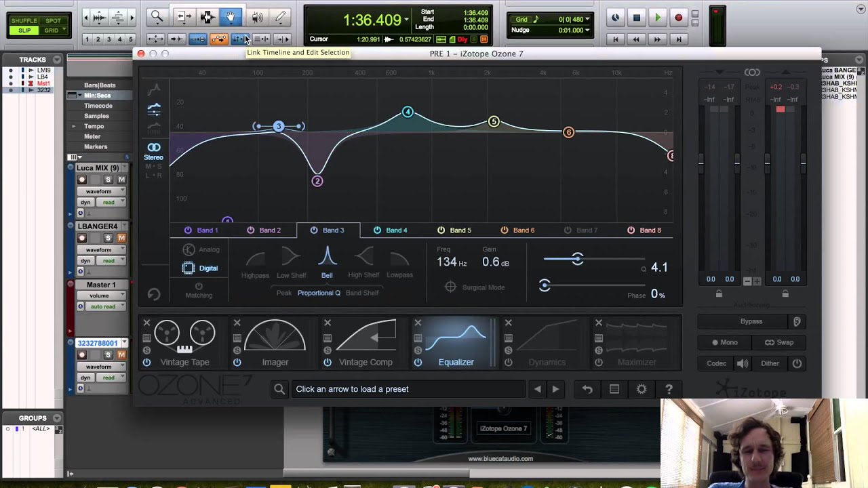Viewport: 868px width, 488px height.
Task: Start playback with the green Play button
Action: [x=657, y=18]
